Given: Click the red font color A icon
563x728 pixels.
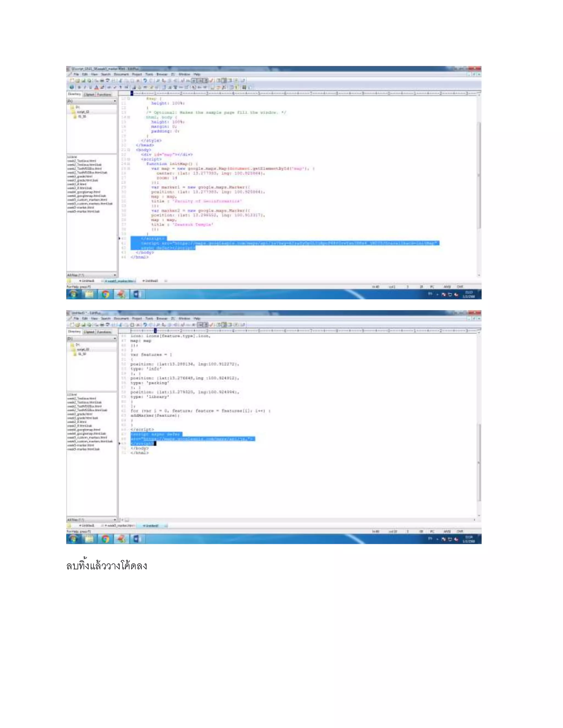Looking at the screenshot, I should 96,87.
